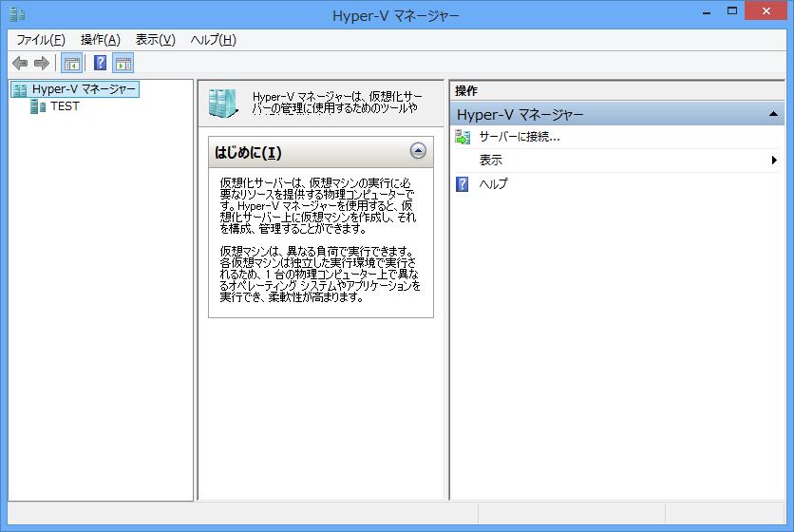Collapse the はじめに section chevron
The height and width of the screenshot is (532, 794).
point(418,151)
